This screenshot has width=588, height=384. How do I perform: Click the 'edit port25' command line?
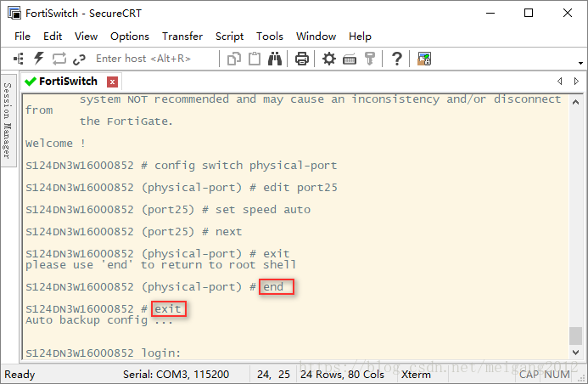point(181,187)
